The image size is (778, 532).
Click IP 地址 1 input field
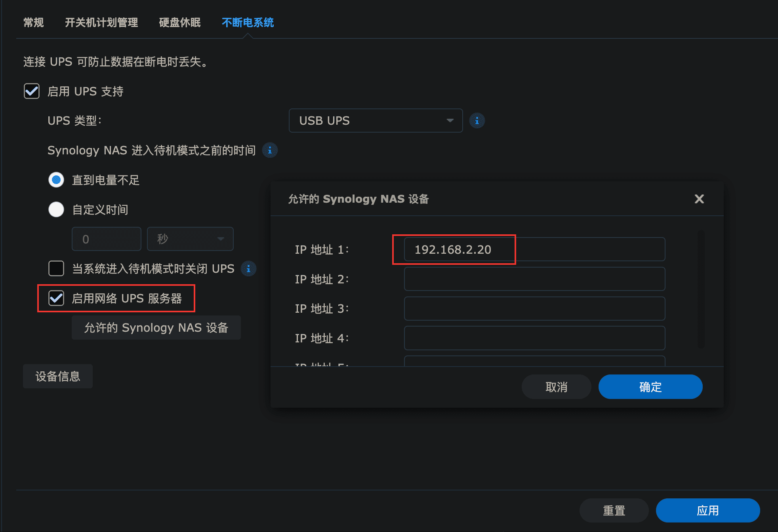pos(534,249)
